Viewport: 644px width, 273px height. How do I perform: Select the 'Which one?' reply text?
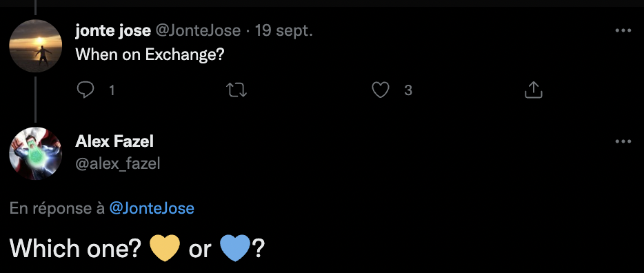pos(75,248)
